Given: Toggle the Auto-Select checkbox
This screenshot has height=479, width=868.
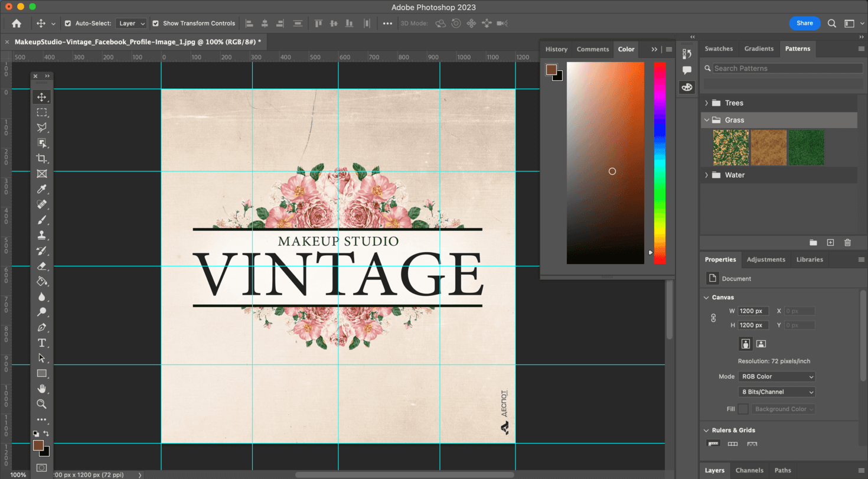Looking at the screenshot, I should (68, 24).
